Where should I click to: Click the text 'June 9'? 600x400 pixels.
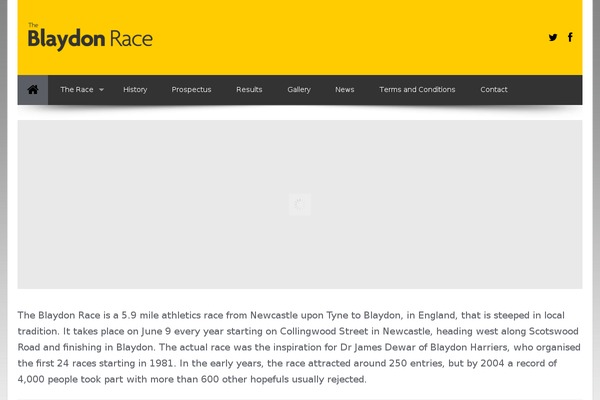(156, 331)
